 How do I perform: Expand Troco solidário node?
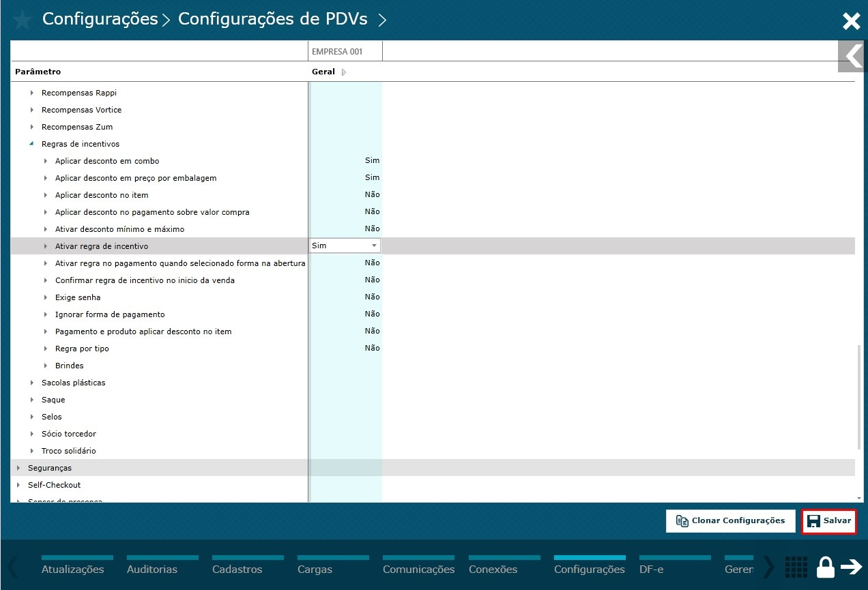click(32, 451)
